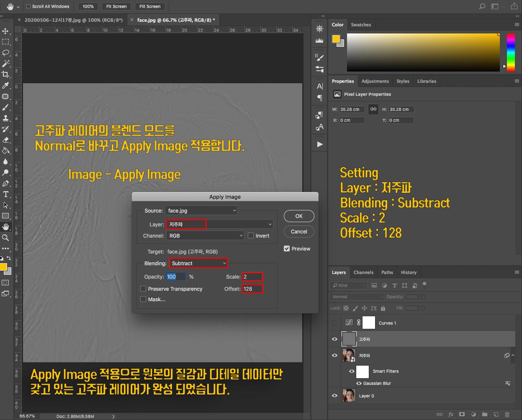Switch to the Swatches tab

coord(361,25)
